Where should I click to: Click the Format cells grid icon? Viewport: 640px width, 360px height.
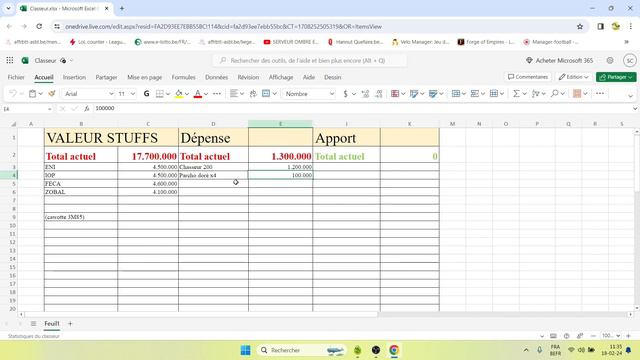tap(494, 94)
